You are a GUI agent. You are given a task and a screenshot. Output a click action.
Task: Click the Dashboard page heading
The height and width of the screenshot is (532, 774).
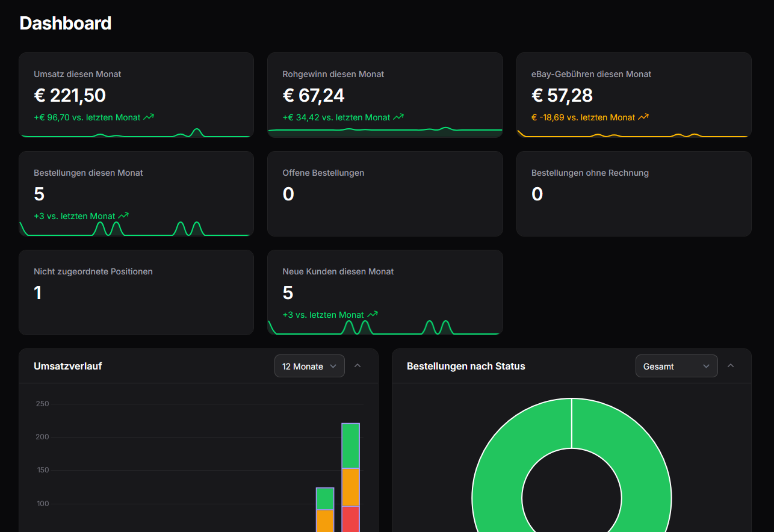(x=66, y=23)
